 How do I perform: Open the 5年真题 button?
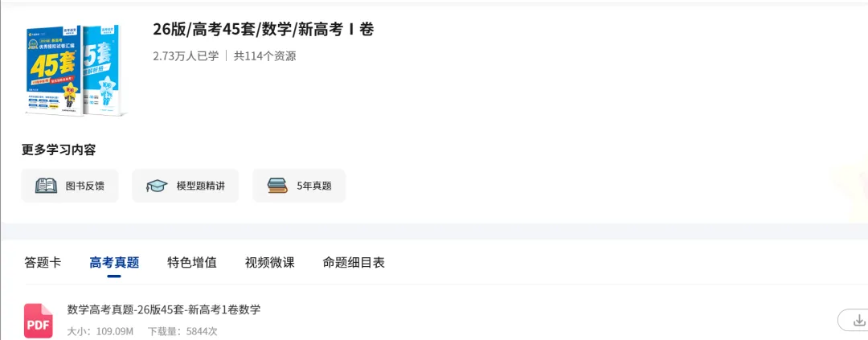pos(299,186)
